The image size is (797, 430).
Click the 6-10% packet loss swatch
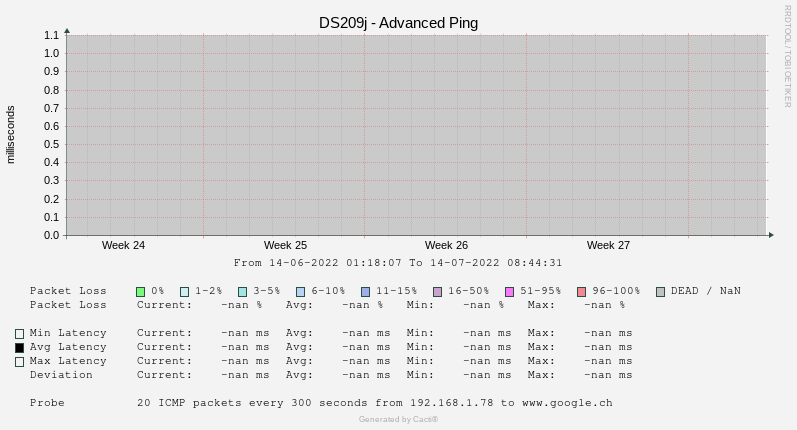pos(300,292)
